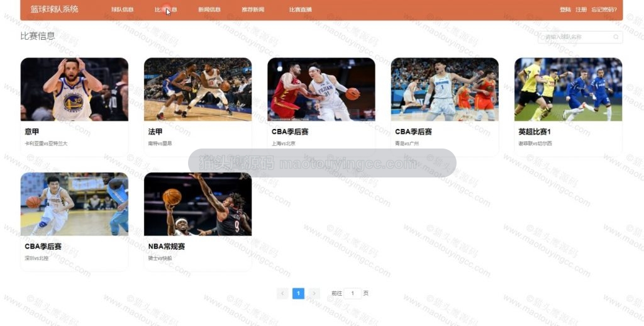Open the 新闻信息 menu item
The width and height of the screenshot is (644, 326).
coord(209,9)
